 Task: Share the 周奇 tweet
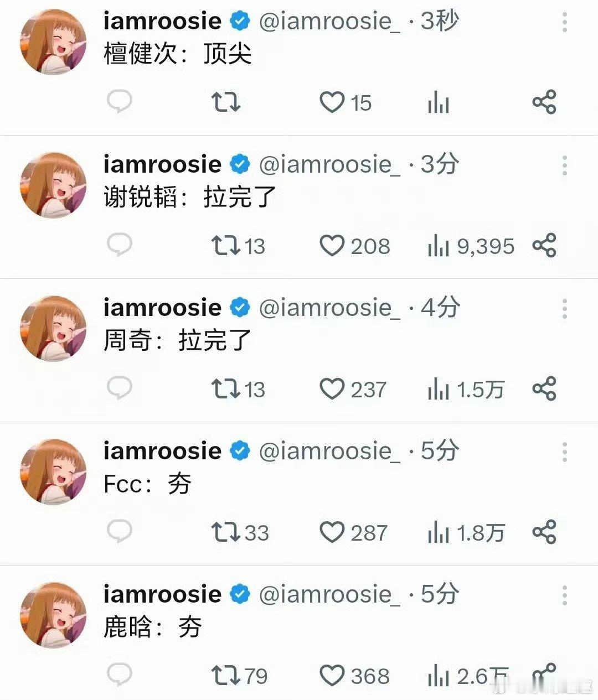(x=544, y=388)
